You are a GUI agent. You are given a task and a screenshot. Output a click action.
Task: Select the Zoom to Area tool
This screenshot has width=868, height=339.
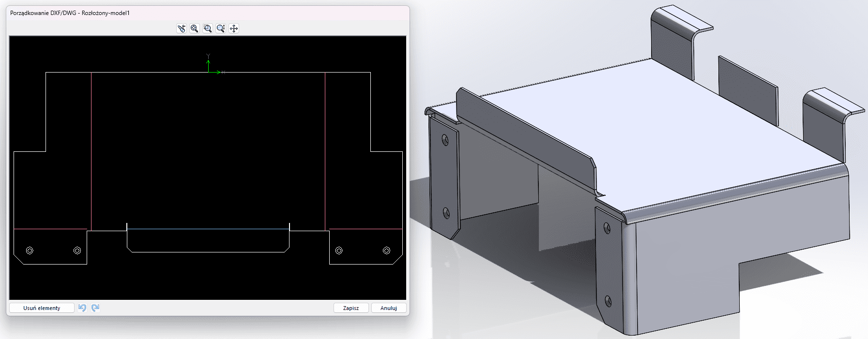[x=208, y=29]
